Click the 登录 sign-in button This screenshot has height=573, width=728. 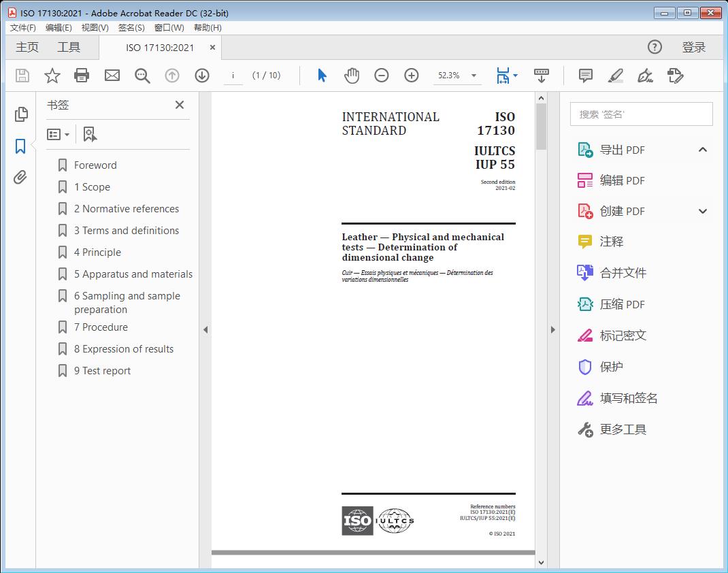tap(693, 47)
